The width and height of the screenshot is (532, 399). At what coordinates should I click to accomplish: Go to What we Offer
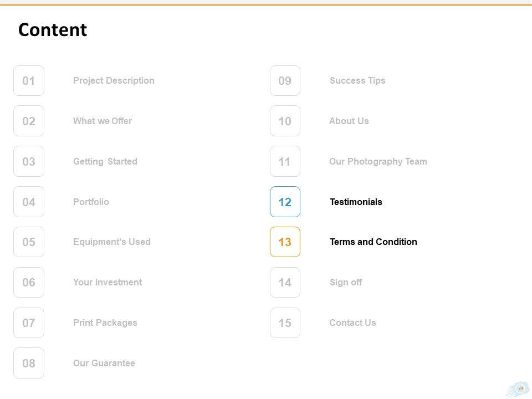[x=103, y=121]
